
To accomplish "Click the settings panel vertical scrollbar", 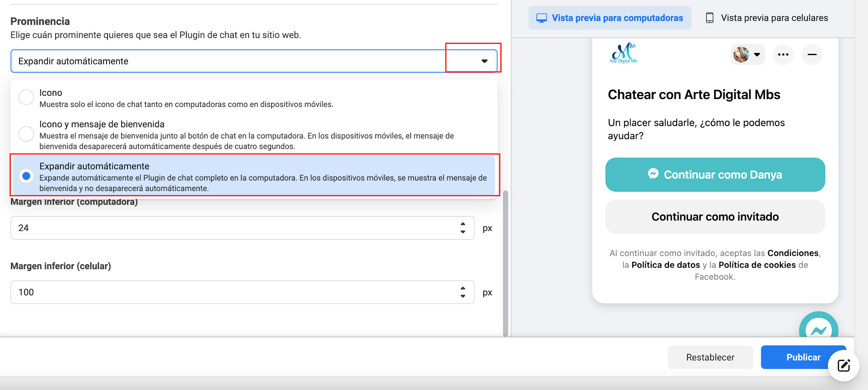I will pyautogui.click(x=506, y=263).
